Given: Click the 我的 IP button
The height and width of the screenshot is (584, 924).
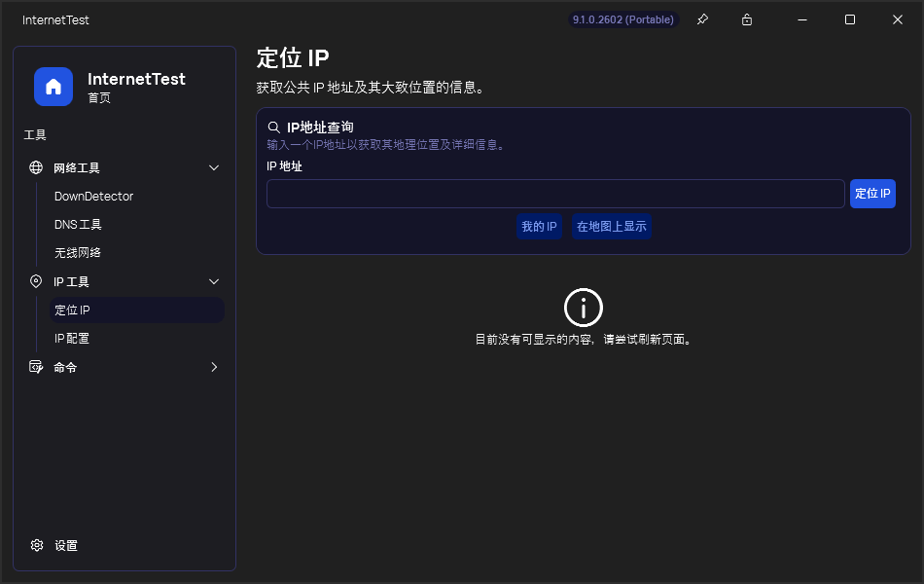Looking at the screenshot, I should click(x=539, y=226).
